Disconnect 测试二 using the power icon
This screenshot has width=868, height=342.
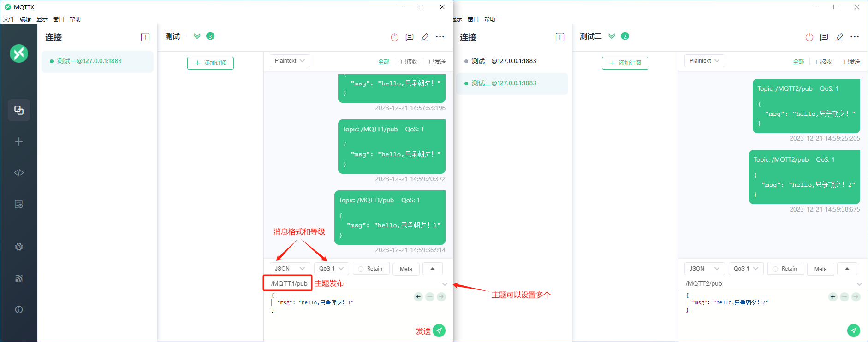[809, 37]
